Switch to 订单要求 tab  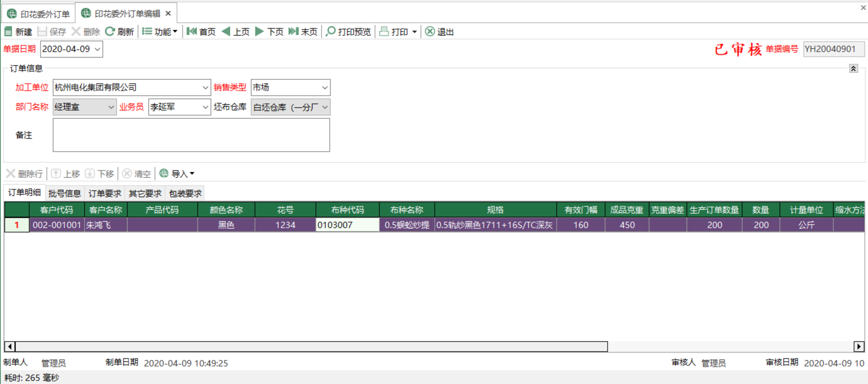[105, 193]
